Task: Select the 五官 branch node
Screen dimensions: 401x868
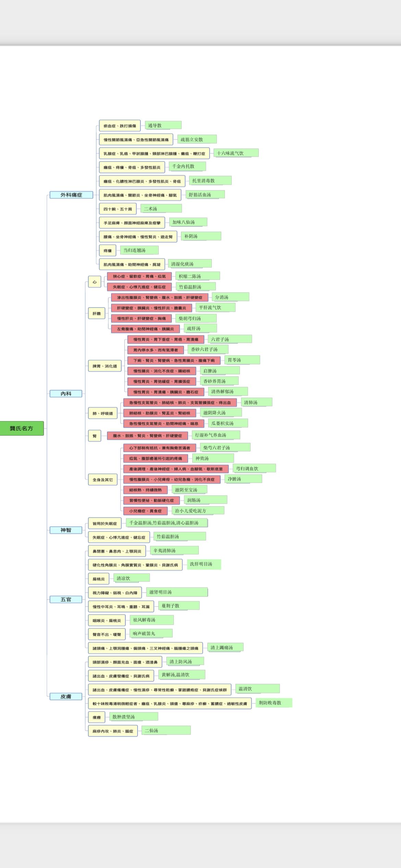Action: point(66,599)
